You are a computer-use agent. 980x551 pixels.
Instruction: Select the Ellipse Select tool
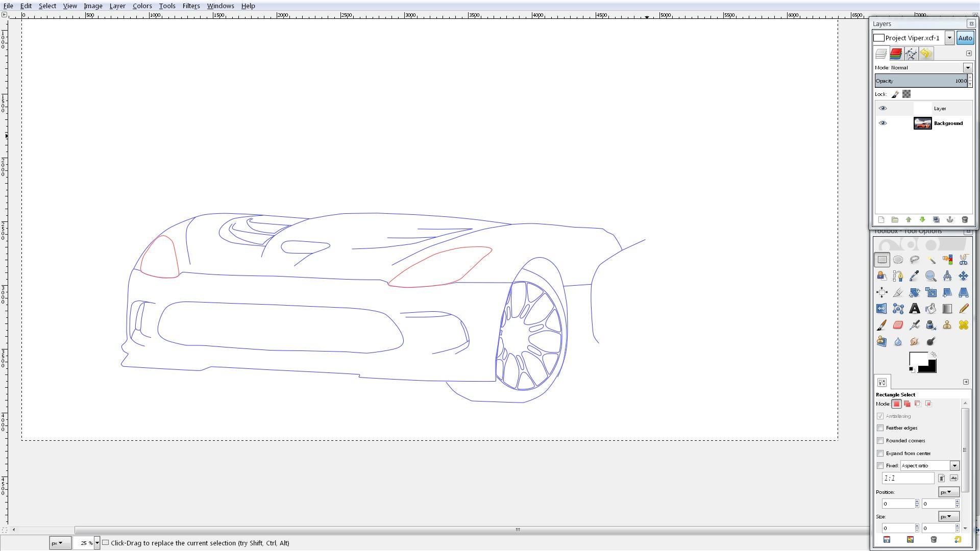pyautogui.click(x=898, y=260)
